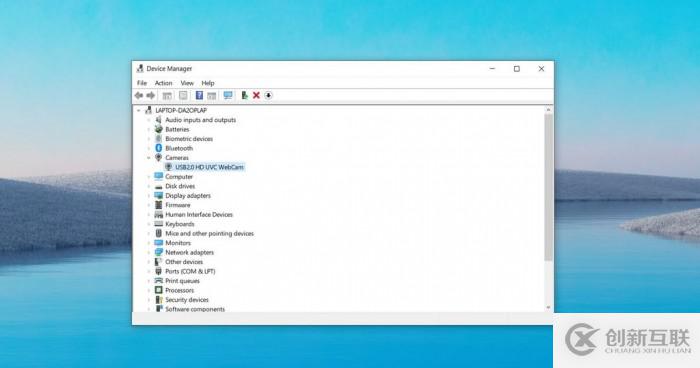This screenshot has width=700, height=368.
Task: Click the Bluetooth category icon
Action: click(x=158, y=148)
